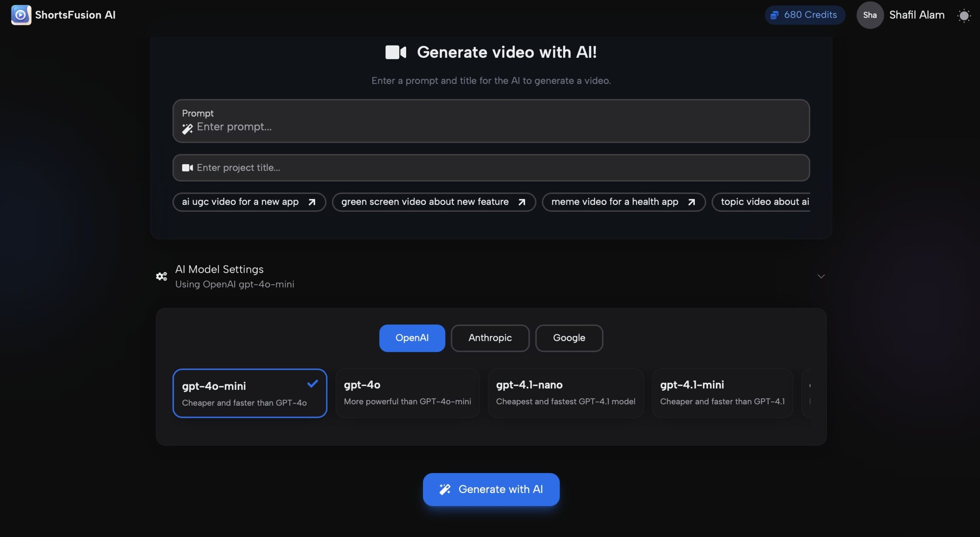
Task: Switch to the Anthropic provider tab
Action: 490,338
